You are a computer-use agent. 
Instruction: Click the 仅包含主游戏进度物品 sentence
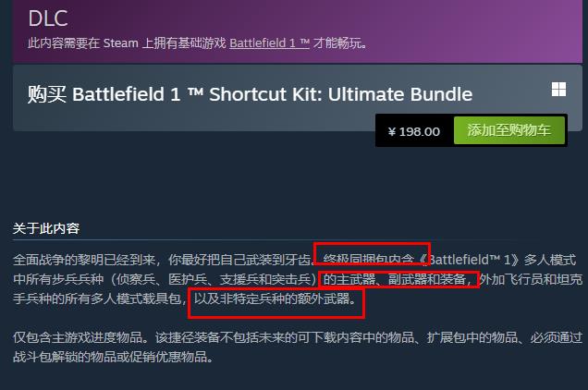point(81,337)
